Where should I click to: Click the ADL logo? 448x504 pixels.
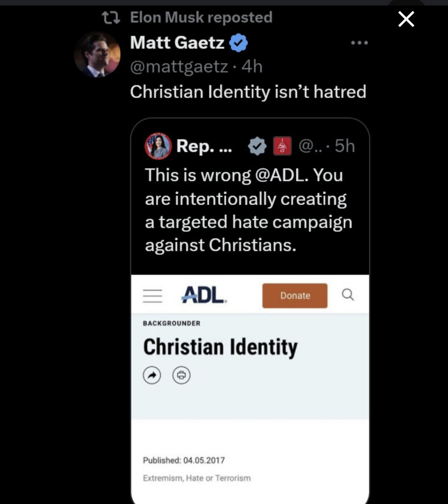click(x=204, y=295)
